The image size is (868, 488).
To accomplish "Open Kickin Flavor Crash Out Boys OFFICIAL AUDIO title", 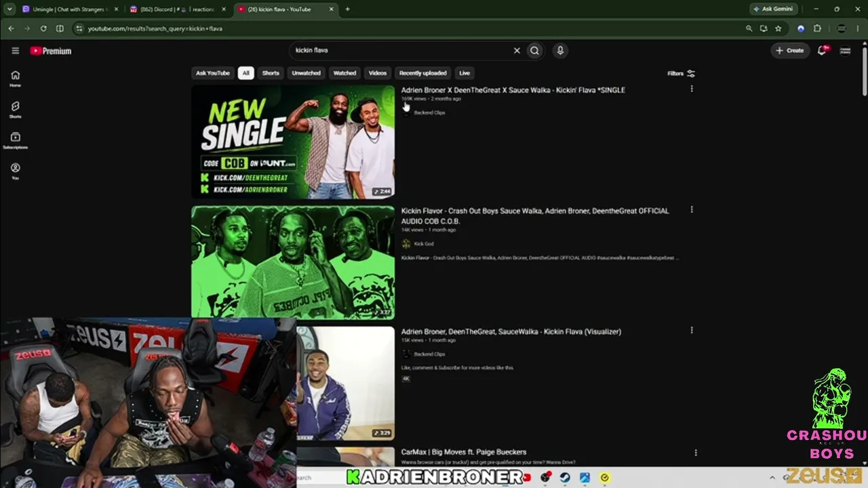I will tap(535, 216).
